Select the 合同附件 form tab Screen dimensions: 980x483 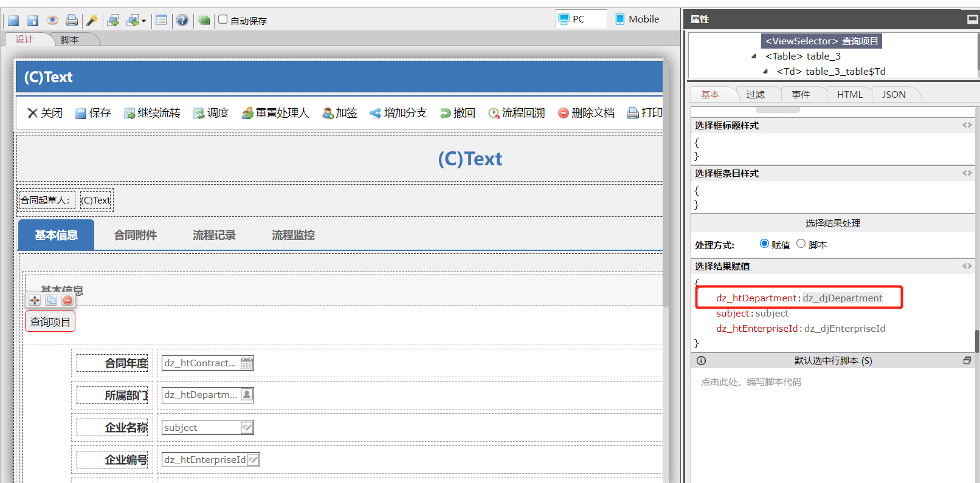[x=136, y=235]
